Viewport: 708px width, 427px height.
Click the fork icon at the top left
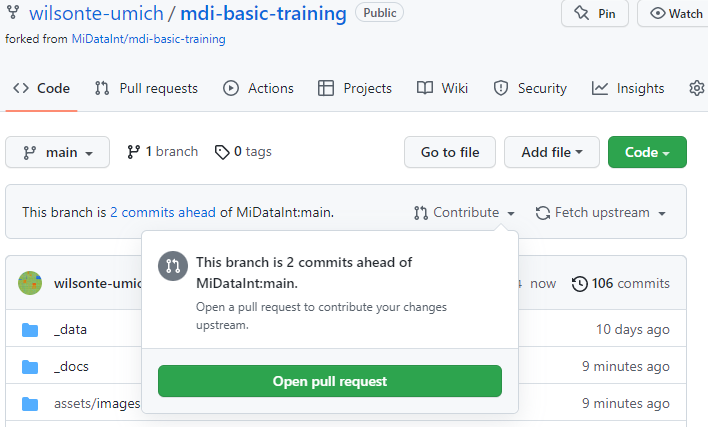(x=13, y=12)
